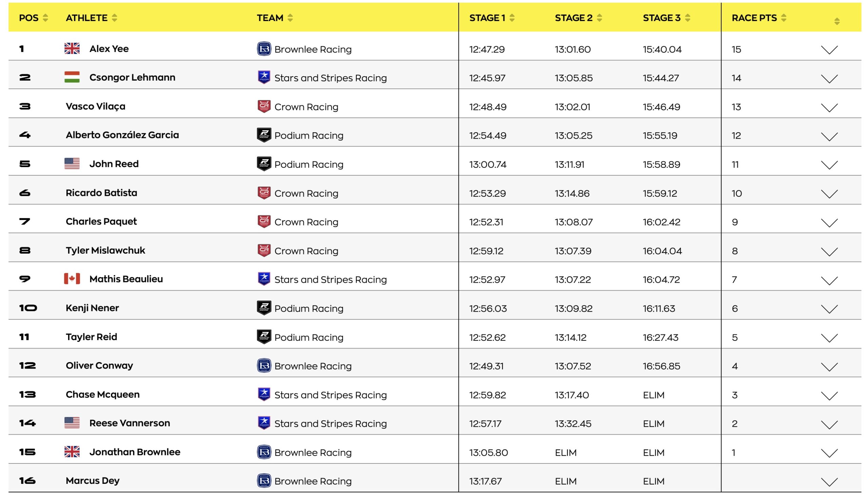This screenshot has height=496, width=868.
Task: Click Brownlee Racing logo in Alex Yee row
Action: tap(264, 49)
